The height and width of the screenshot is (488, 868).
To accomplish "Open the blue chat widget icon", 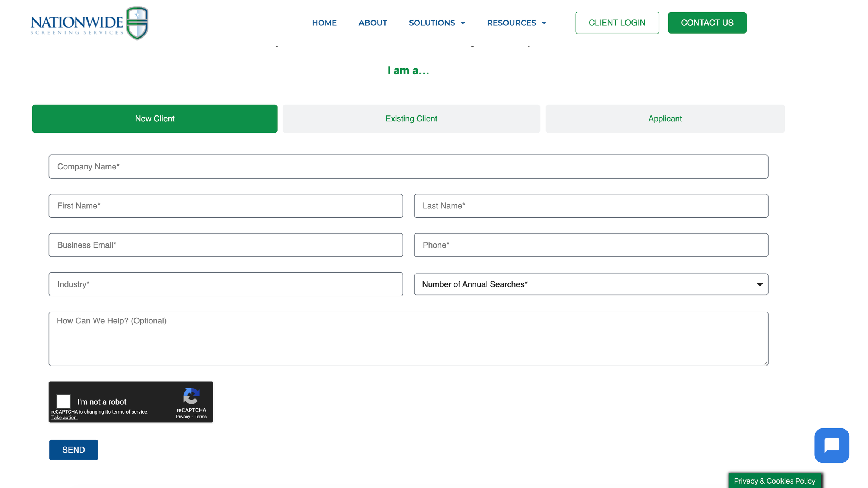I will tap(831, 445).
